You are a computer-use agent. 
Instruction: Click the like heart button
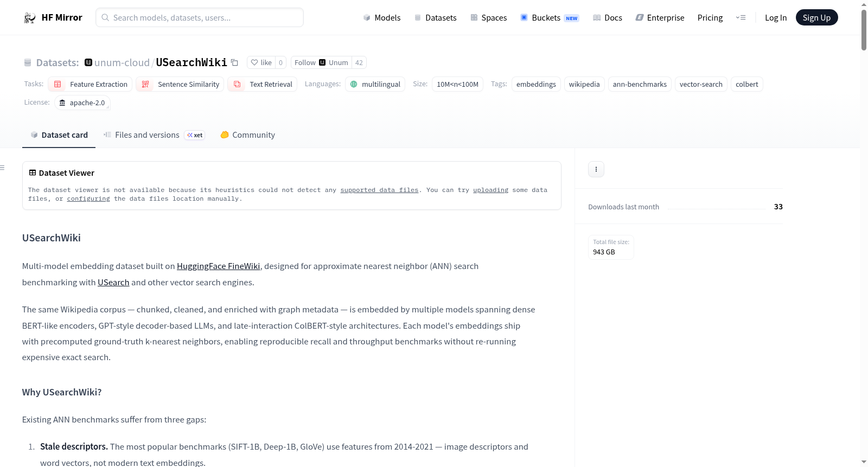(261, 62)
